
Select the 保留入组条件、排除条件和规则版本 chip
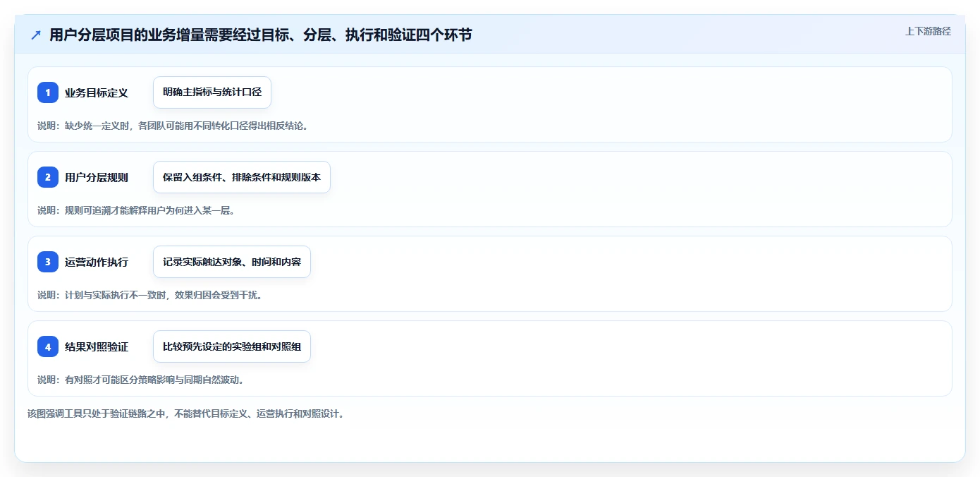[x=242, y=177]
